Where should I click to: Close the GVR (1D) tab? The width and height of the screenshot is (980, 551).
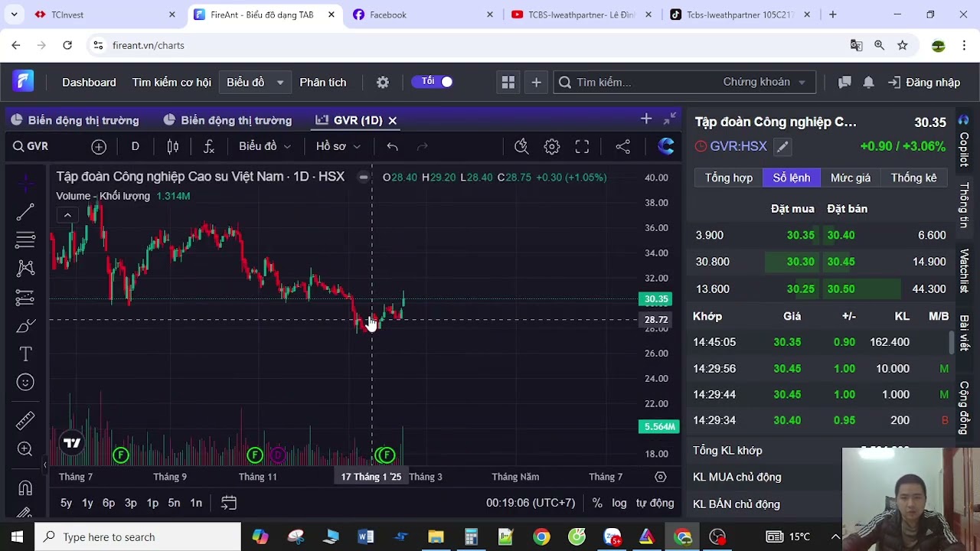[x=392, y=120]
